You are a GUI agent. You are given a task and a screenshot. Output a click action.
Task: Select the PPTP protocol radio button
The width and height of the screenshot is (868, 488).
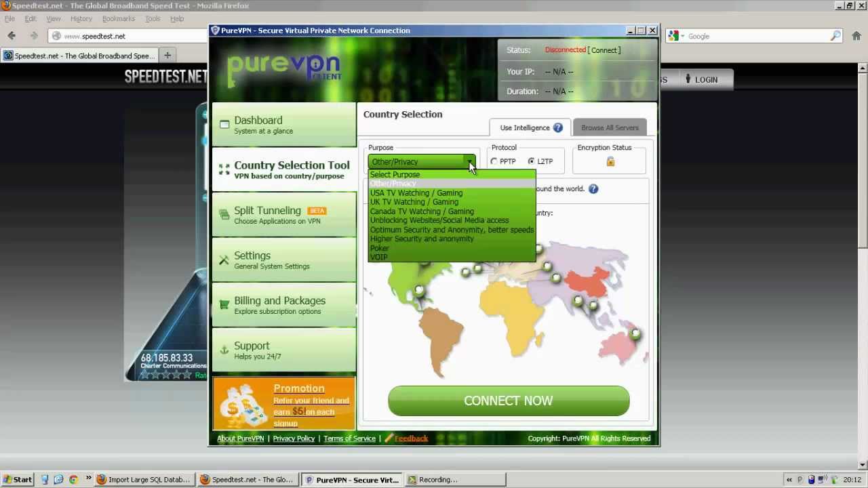tap(494, 161)
